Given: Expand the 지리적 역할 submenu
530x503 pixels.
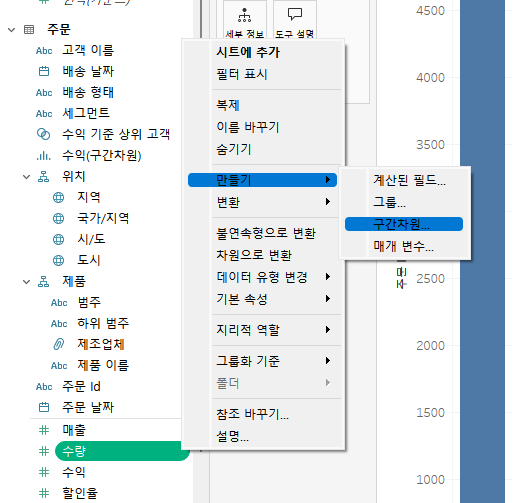Looking at the screenshot, I should 274,330.
